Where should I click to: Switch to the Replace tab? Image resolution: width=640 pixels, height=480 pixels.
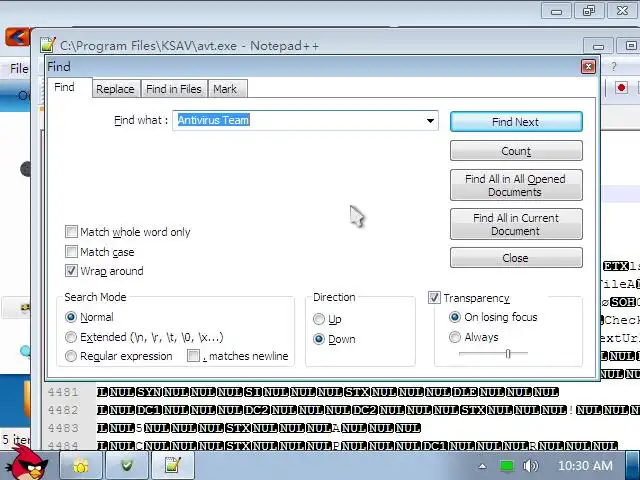[115, 89]
